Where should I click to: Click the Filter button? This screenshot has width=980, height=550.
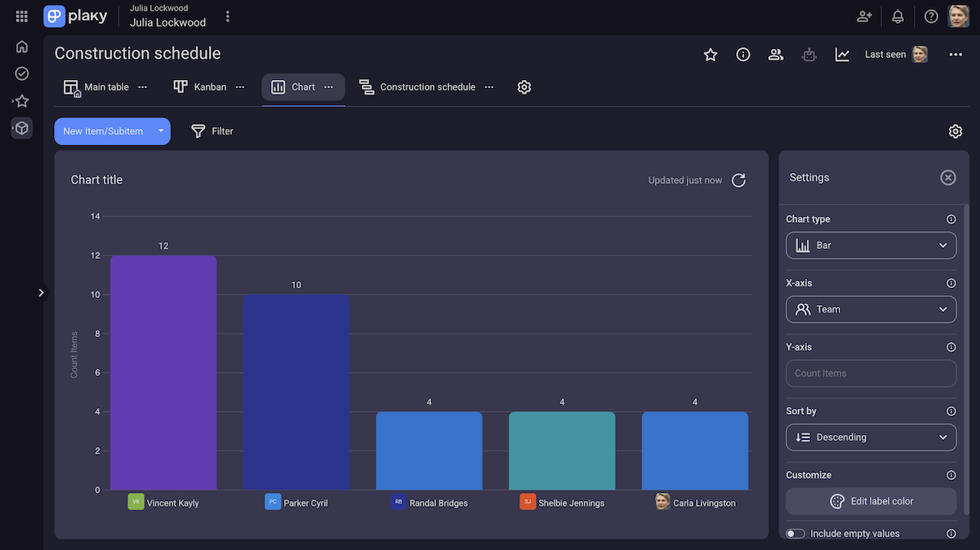pos(212,131)
